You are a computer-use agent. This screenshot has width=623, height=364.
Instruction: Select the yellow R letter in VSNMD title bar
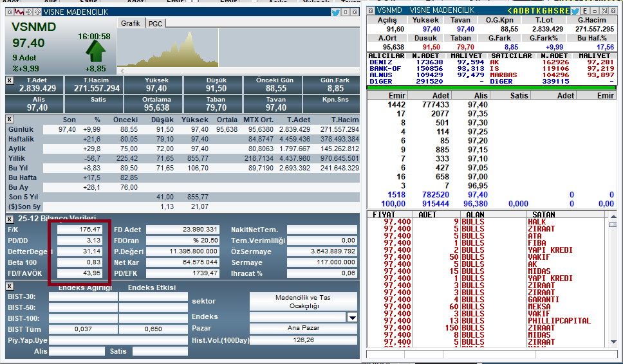(562, 11)
